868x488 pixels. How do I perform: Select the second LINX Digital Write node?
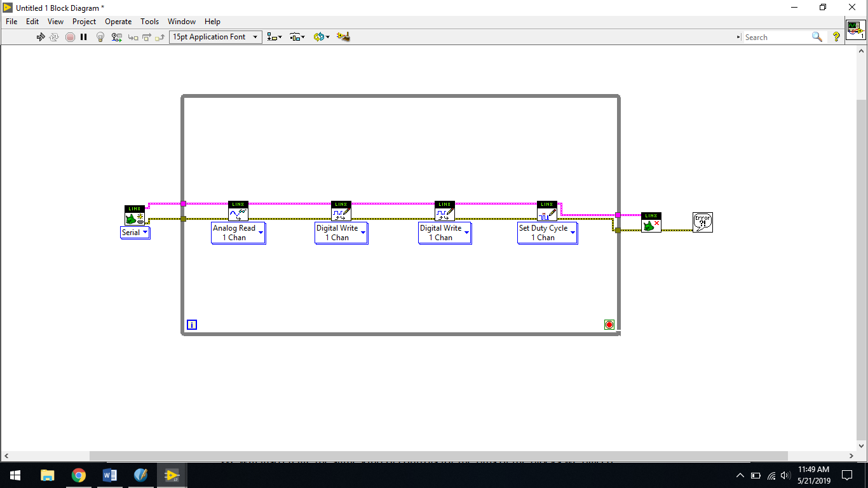(445, 211)
